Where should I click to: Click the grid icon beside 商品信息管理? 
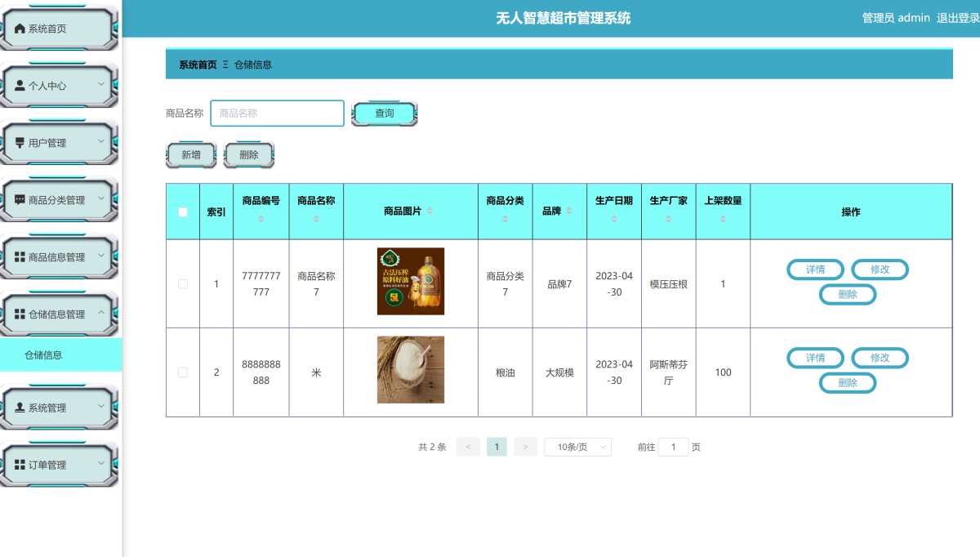coord(20,257)
